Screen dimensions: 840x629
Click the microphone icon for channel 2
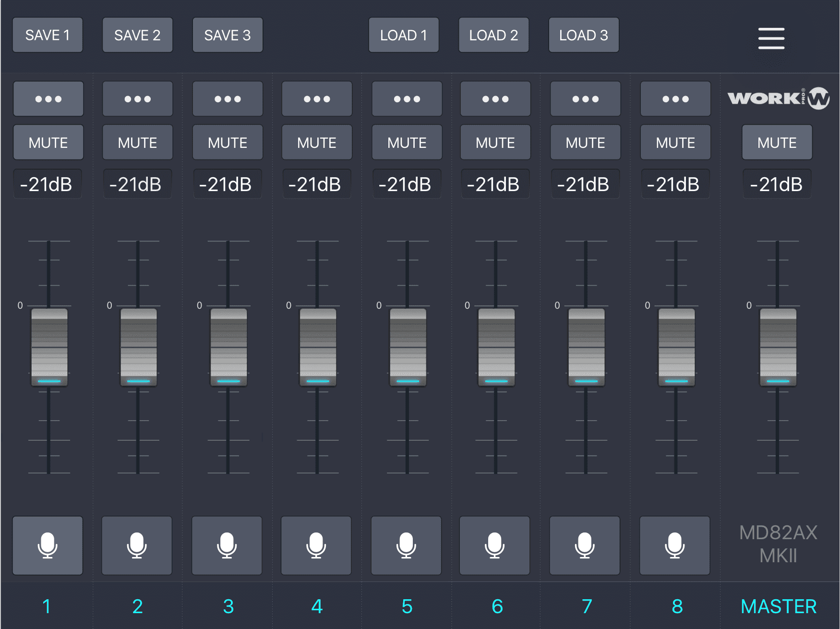tap(137, 545)
